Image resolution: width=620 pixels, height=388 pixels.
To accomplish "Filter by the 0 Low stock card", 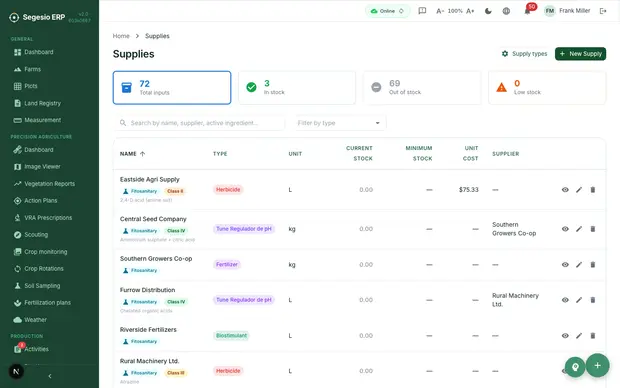I will [547, 88].
